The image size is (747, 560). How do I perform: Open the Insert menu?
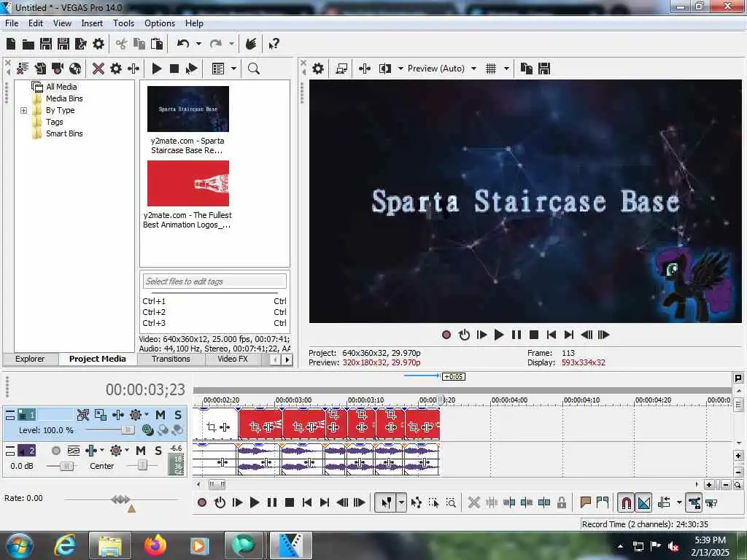click(x=92, y=23)
